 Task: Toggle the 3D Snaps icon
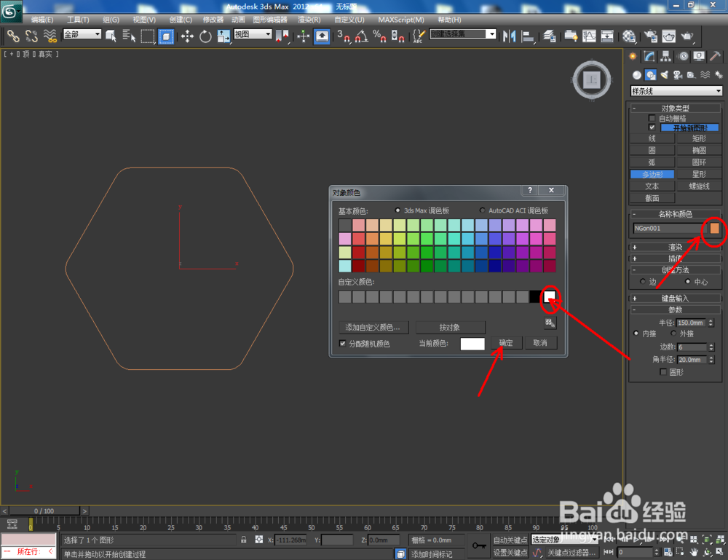(x=344, y=36)
